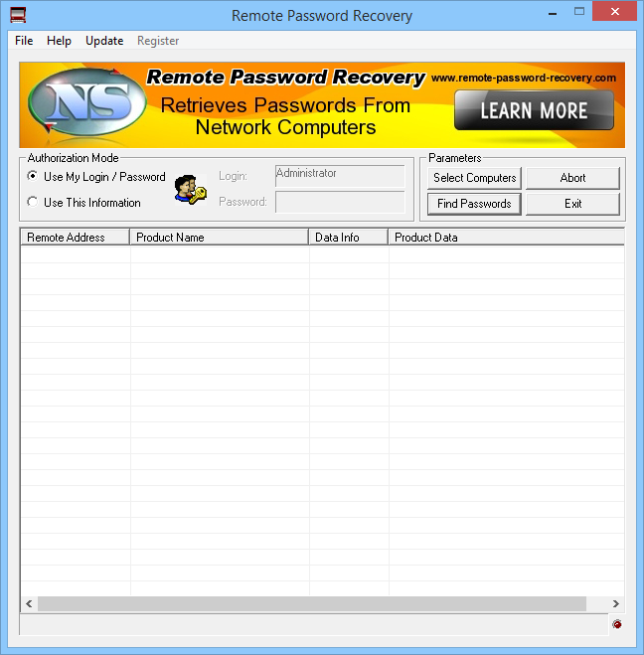Screen dimensions: 644x655
Task: Close the Remote Password Recovery window
Action: [614, 12]
